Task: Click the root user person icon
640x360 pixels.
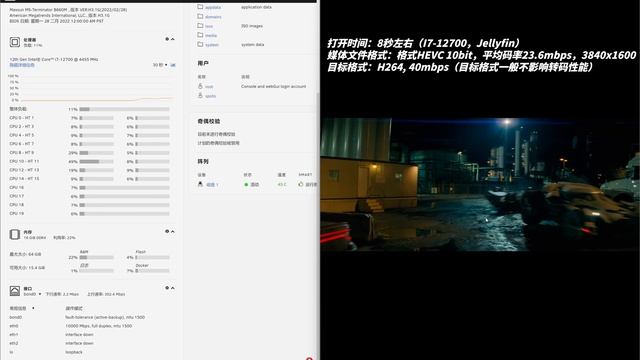Action: [200, 86]
